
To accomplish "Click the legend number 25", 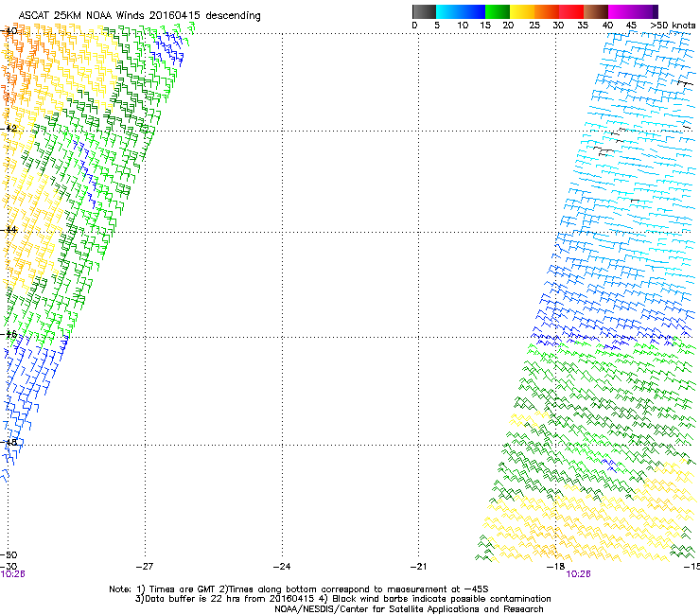I will coord(534,26).
